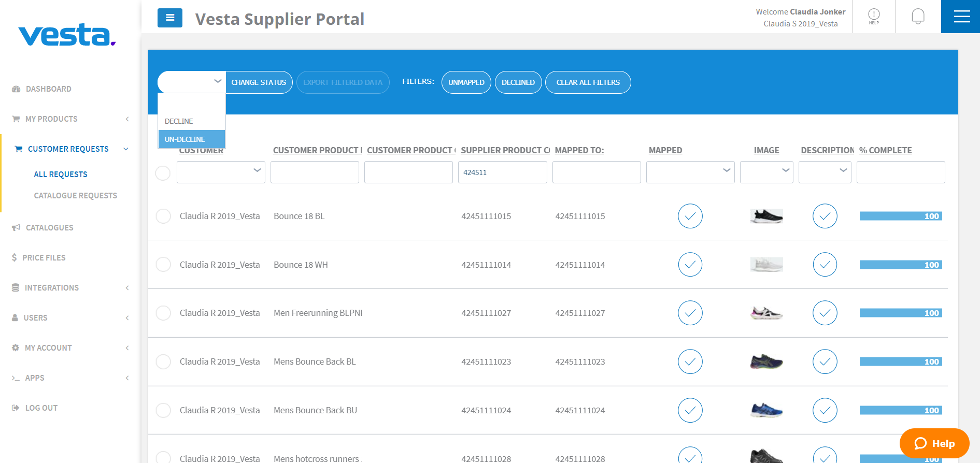Viewport: 980px width, 463px height.
Task: Open the Mapped filter dropdown
Action: coord(690,172)
